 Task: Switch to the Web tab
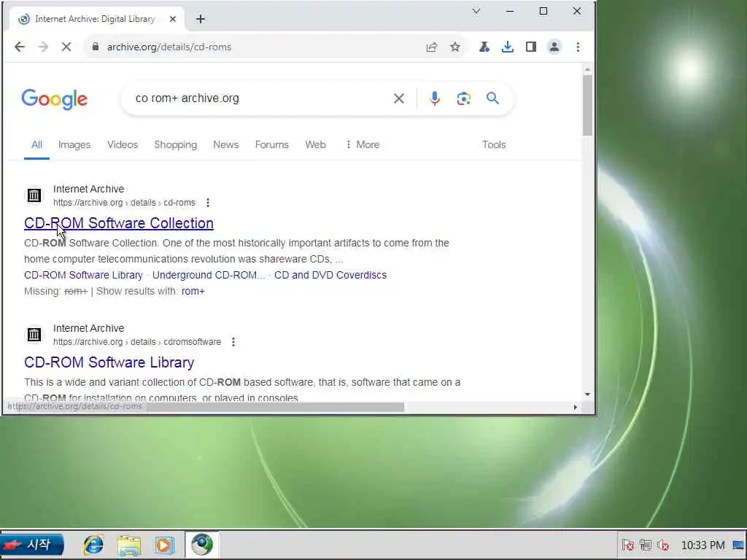pos(315,145)
